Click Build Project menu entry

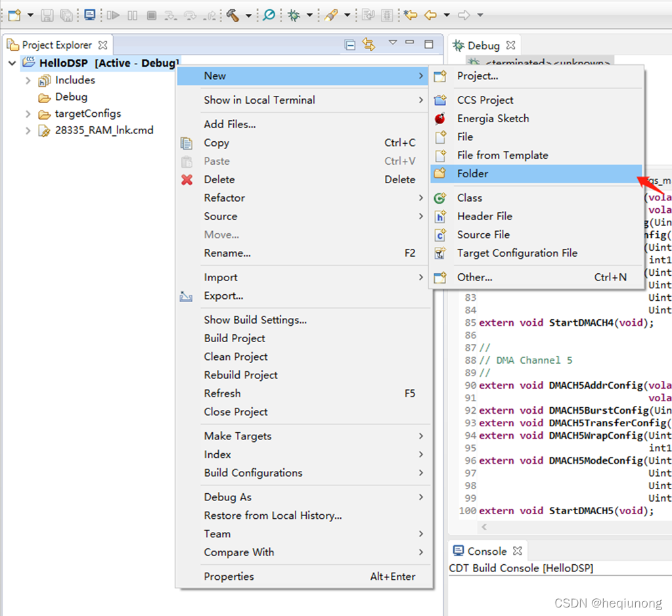pyautogui.click(x=303, y=338)
